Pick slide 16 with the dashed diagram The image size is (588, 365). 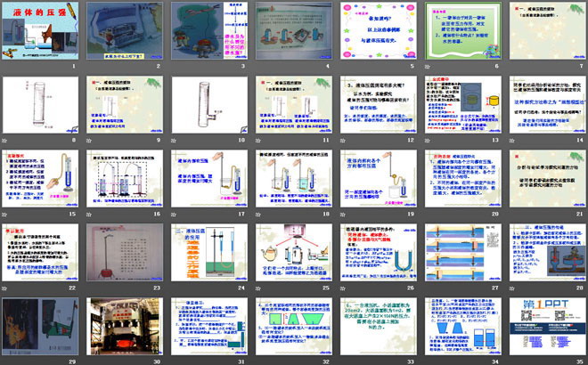[x=126, y=178]
